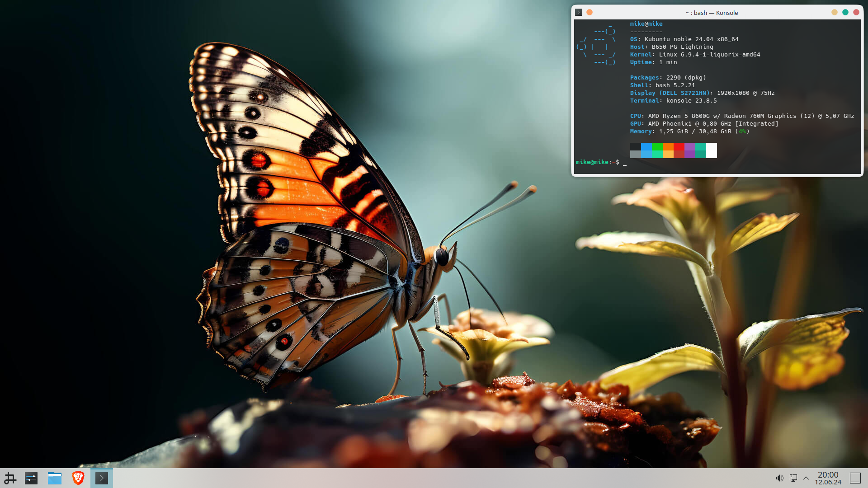Open network settings from the system tray

[x=793, y=478]
